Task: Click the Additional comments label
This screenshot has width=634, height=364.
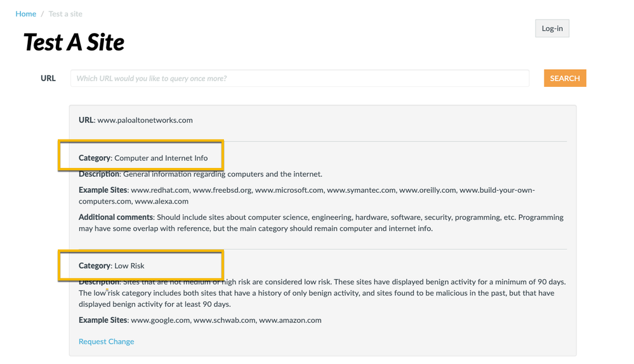Action: pos(116,217)
